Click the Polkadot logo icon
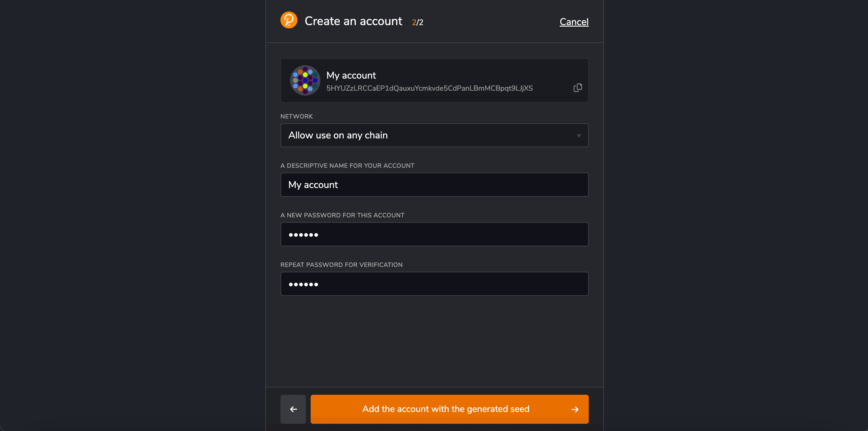The image size is (868, 431). coord(289,20)
